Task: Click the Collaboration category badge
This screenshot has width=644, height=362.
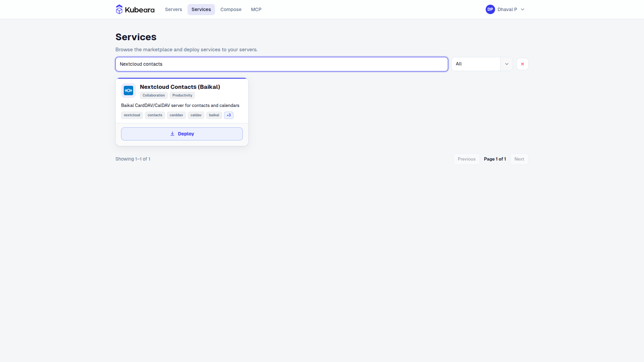Action: click(x=154, y=96)
